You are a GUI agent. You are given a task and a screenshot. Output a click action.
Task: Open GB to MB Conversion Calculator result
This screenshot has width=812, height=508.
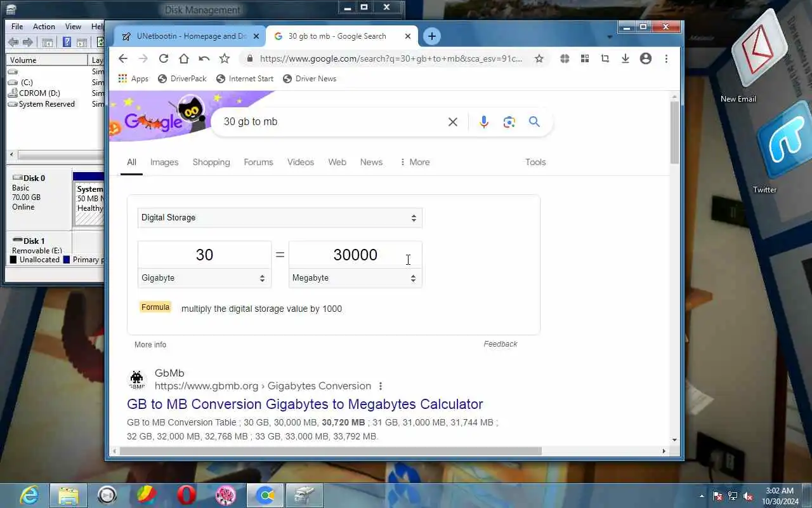click(x=305, y=404)
